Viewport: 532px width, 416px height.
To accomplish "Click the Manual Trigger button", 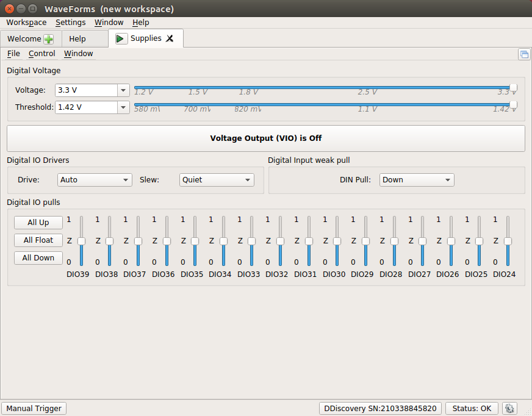I will click(34, 408).
